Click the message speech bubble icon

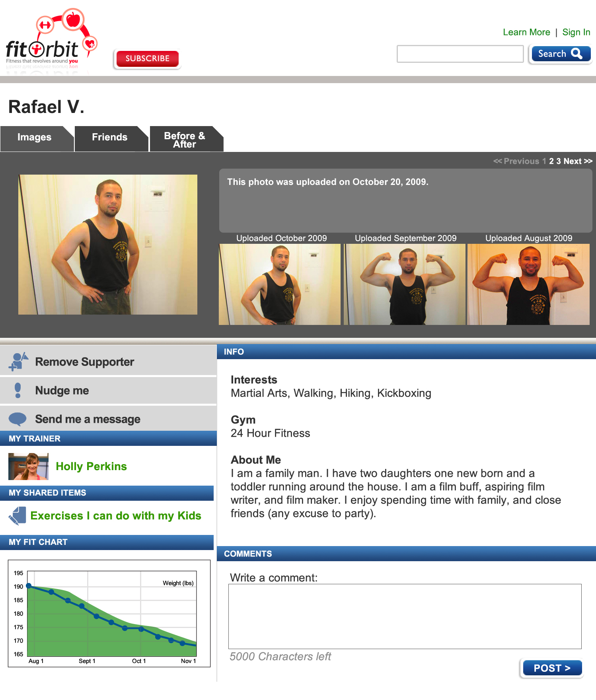pyautogui.click(x=18, y=419)
